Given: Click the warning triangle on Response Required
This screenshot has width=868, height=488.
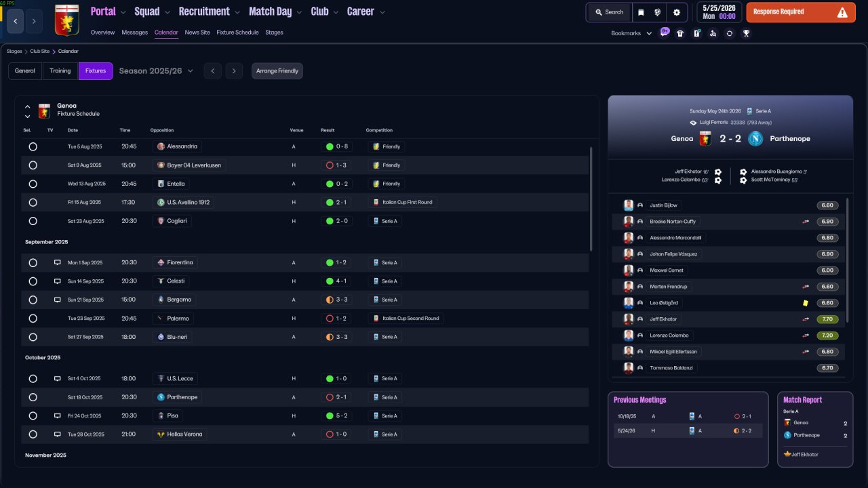Looking at the screenshot, I should [x=842, y=12].
